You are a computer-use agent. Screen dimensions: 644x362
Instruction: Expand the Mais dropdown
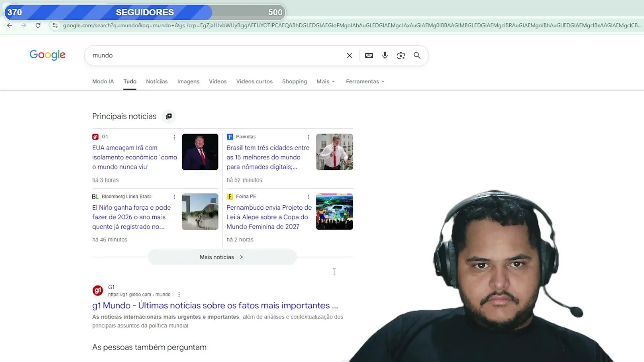point(326,81)
